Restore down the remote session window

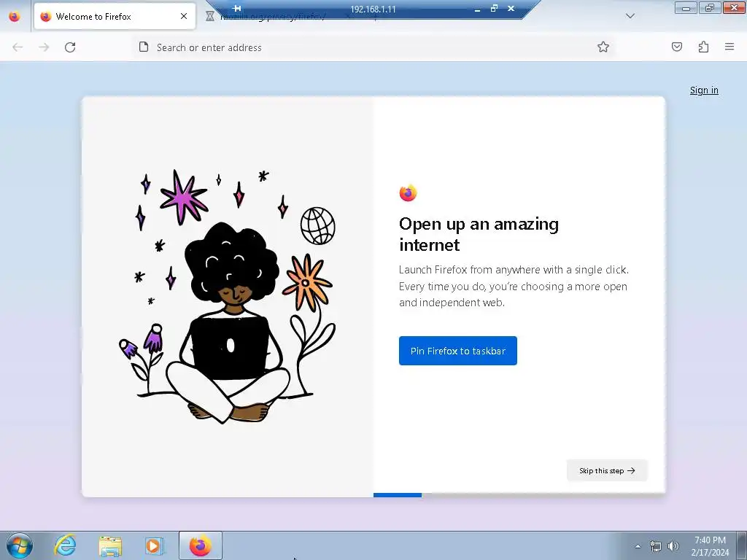coord(494,8)
